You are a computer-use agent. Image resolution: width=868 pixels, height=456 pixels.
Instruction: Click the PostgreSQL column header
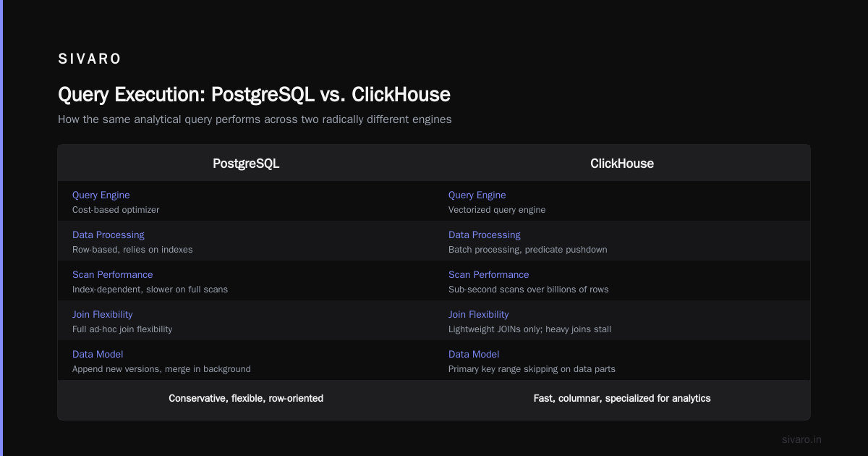tap(246, 164)
